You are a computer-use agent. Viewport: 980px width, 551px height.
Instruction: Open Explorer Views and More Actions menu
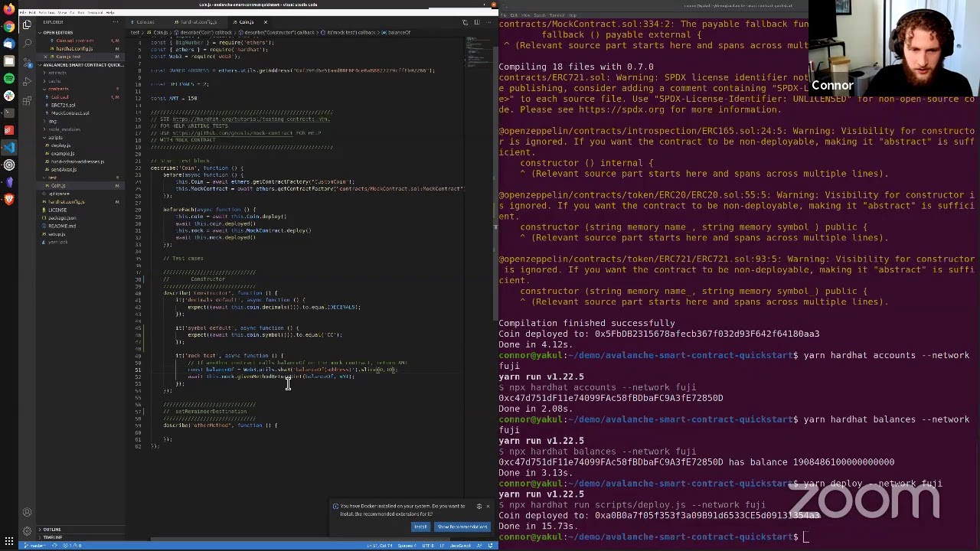(116, 22)
